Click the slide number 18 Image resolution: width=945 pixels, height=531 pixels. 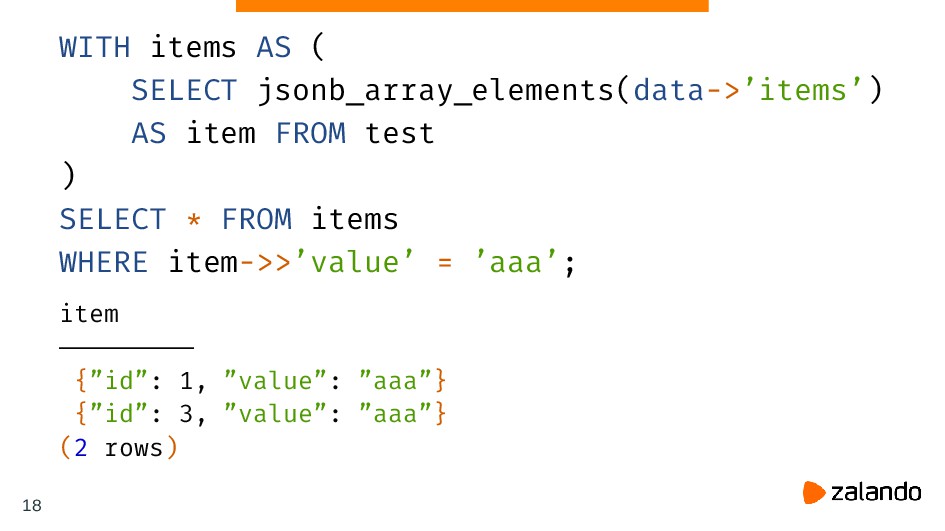[32, 505]
